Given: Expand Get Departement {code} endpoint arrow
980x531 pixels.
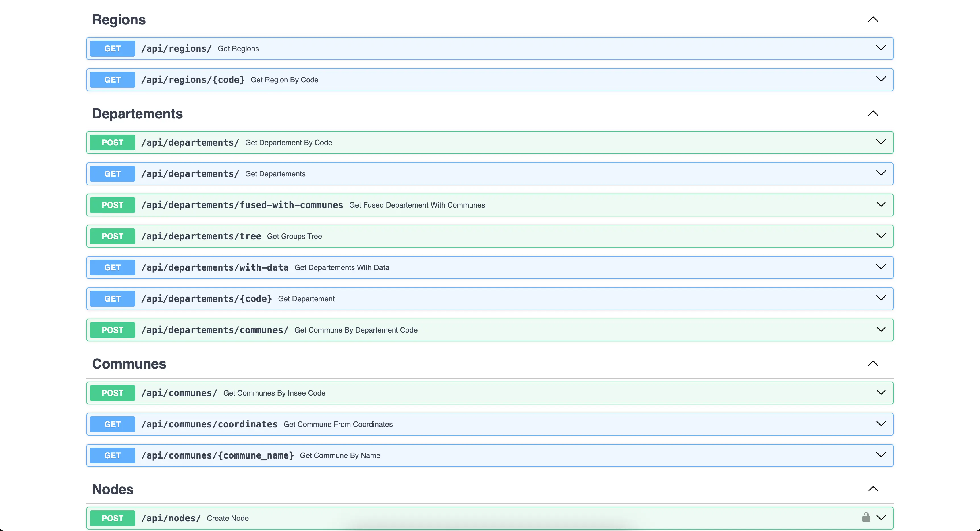Looking at the screenshot, I should 881,298.
